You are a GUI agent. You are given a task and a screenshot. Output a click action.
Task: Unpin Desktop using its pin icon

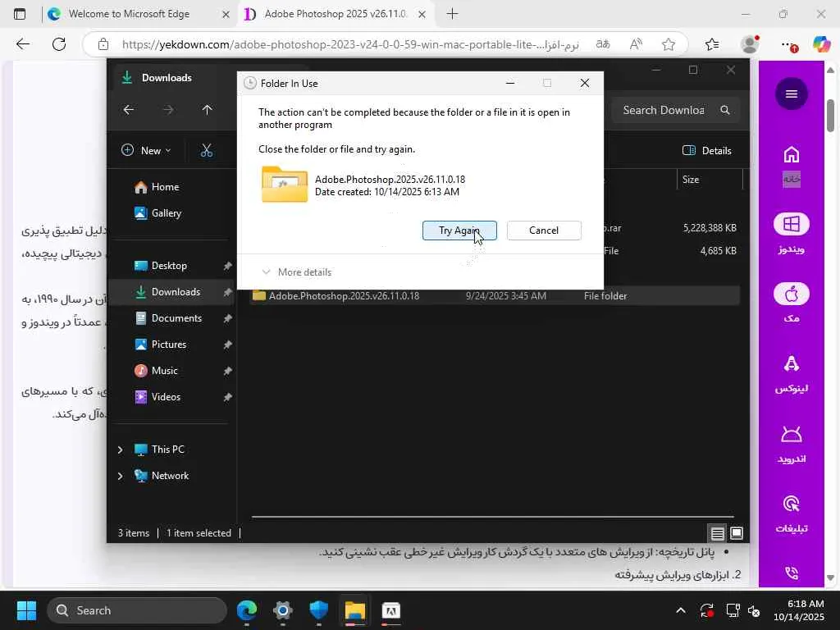point(228,266)
